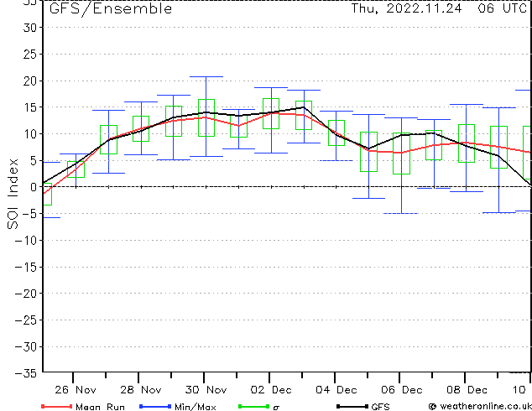The width and height of the screenshot is (532, 411).
Task: Click the Min/Max legend label
Action: coord(195,407)
